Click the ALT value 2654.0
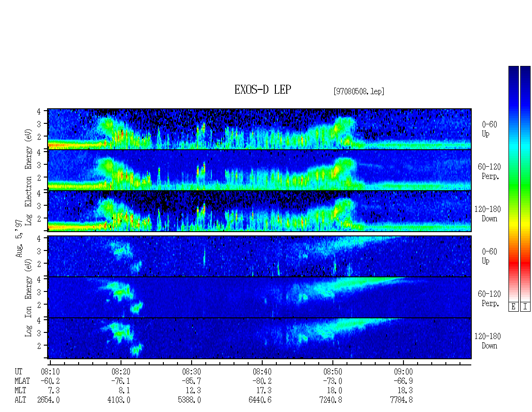 coord(48,400)
